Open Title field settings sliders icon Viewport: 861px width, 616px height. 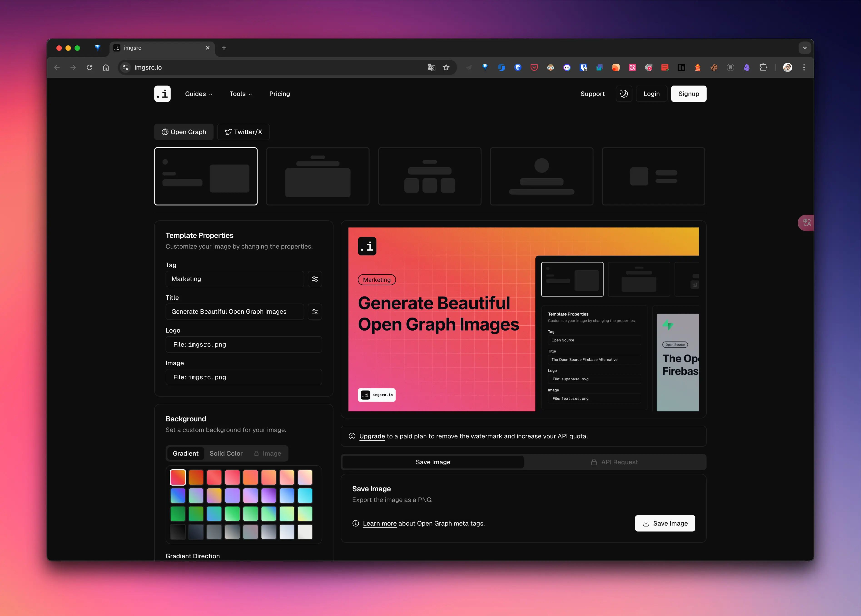click(x=315, y=312)
